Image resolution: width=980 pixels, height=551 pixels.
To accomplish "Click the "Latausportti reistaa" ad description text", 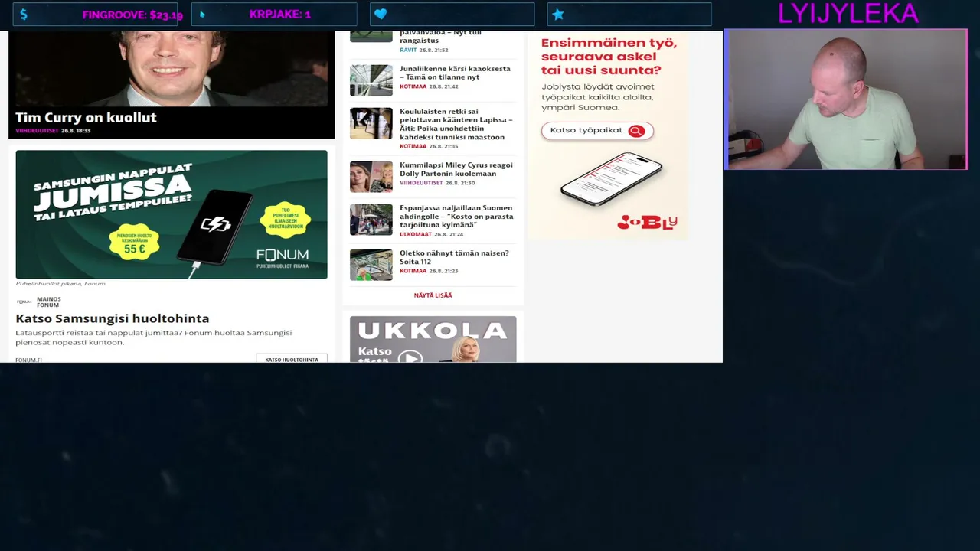I will [x=153, y=337].
